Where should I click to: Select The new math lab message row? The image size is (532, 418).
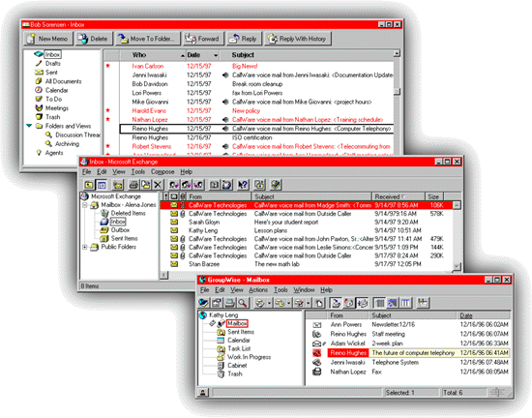click(x=307, y=264)
